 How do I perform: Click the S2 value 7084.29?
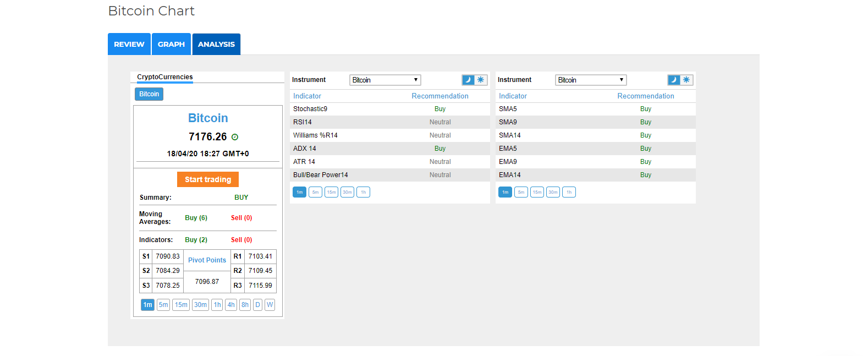coord(168,271)
